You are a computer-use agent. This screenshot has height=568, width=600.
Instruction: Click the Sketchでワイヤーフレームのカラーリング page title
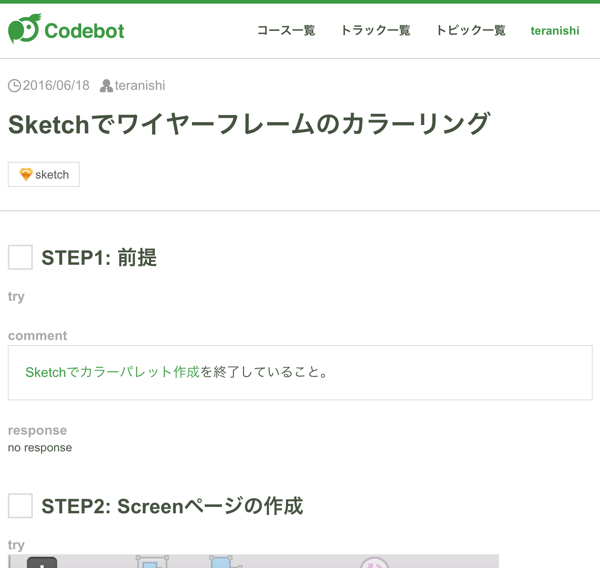(x=249, y=124)
